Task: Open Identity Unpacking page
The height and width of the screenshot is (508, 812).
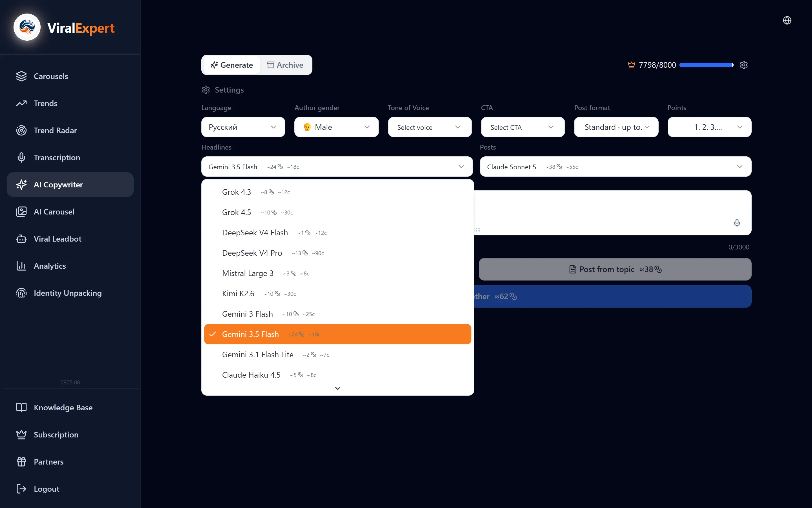Action: pos(70,293)
